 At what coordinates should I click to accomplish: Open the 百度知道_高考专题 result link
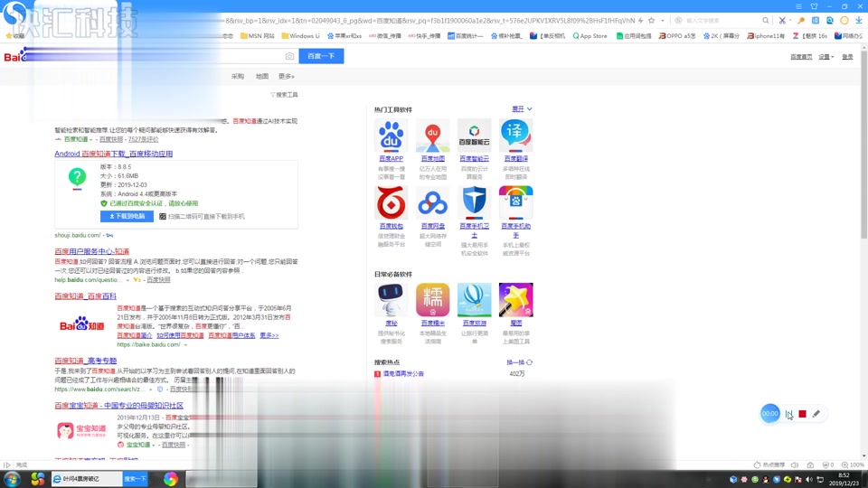(85, 361)
